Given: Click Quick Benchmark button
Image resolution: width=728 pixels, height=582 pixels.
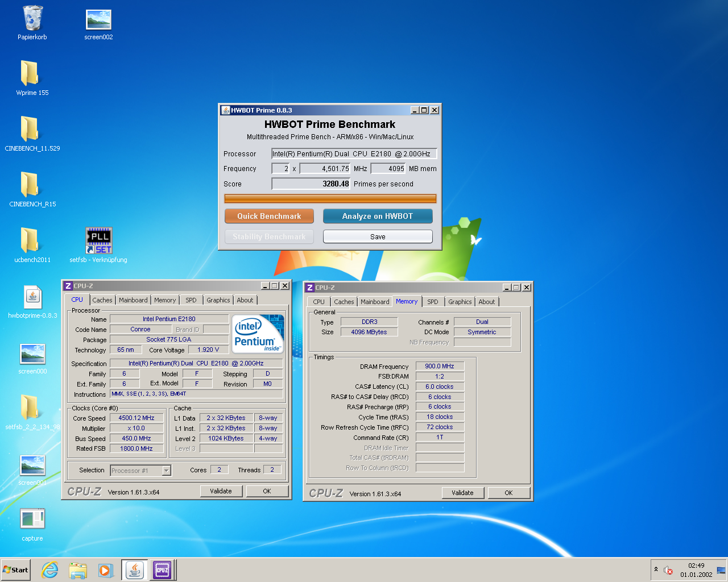Looking at the screenshot, I should 269,216.
